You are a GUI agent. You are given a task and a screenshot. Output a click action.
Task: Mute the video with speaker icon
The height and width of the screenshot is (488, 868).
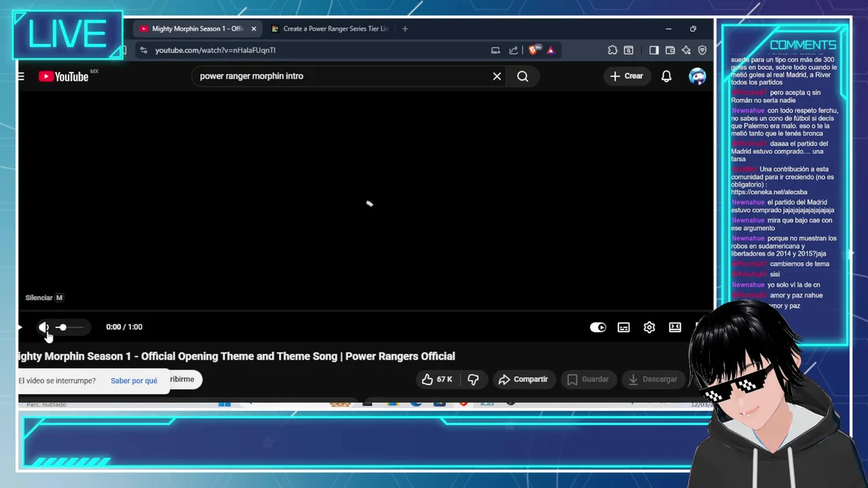click(x=43, y=327)
